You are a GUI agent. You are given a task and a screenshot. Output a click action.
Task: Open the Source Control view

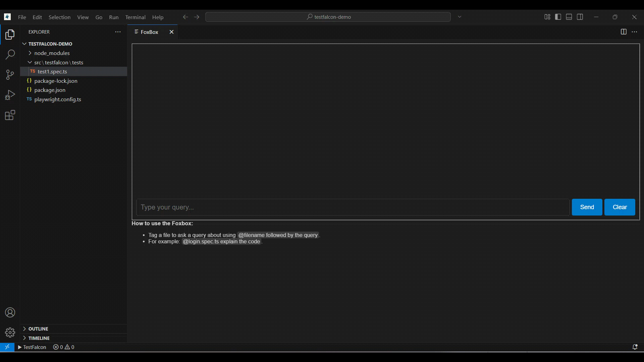click(x=10, y=74)
